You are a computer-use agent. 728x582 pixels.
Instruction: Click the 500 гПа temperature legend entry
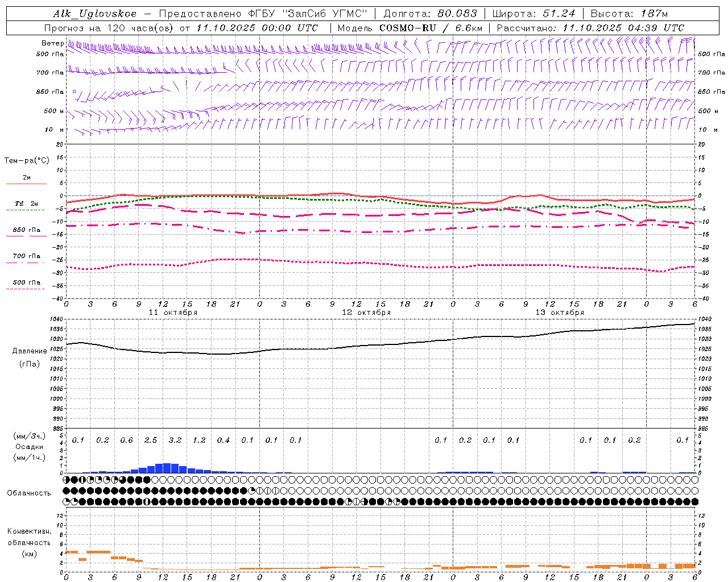pyautogui.click(x=26, y=282)
